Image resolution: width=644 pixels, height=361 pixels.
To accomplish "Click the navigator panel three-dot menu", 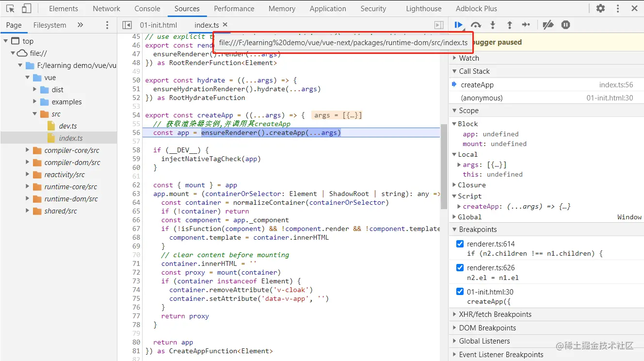I will [x=107, y=25].
